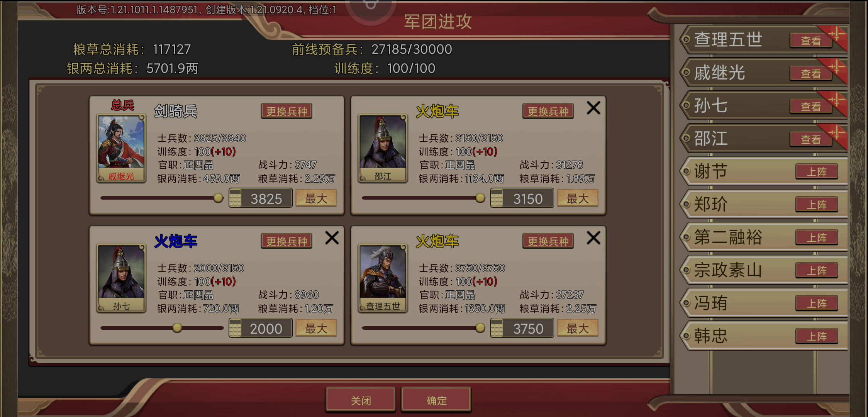Viewport: 868px width, 417px height.
Task: Deploy 谢节 with 上阵 button
Action: point(817,171)
